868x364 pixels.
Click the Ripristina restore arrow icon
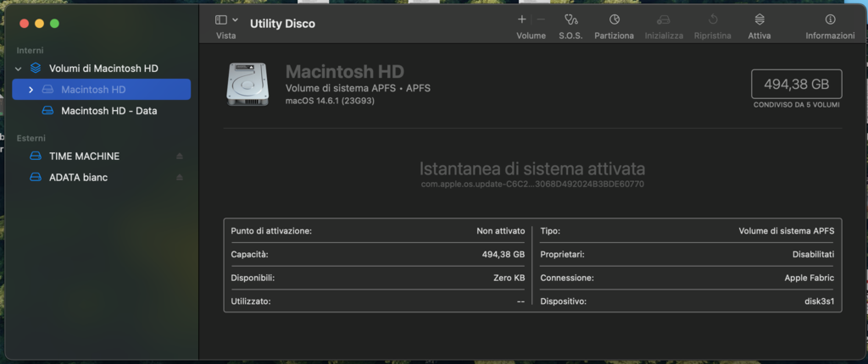[713, 19]
